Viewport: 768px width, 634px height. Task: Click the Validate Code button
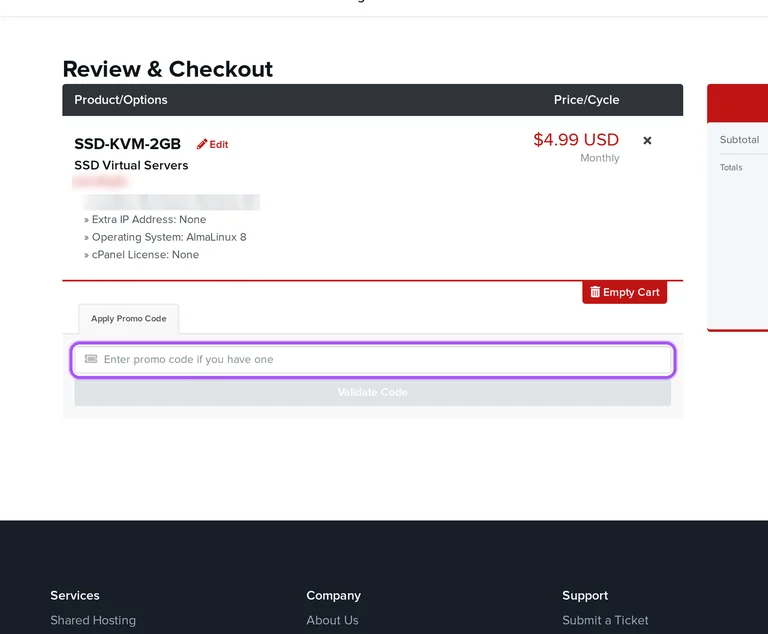point(373,392)
